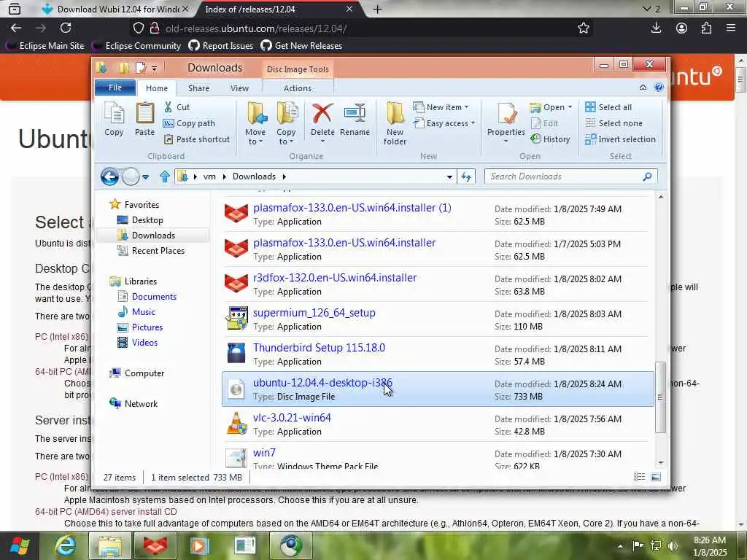This screenshot has height=560, width=747.
Task: Select the Home ribbon tab
Action: [157, 88]
